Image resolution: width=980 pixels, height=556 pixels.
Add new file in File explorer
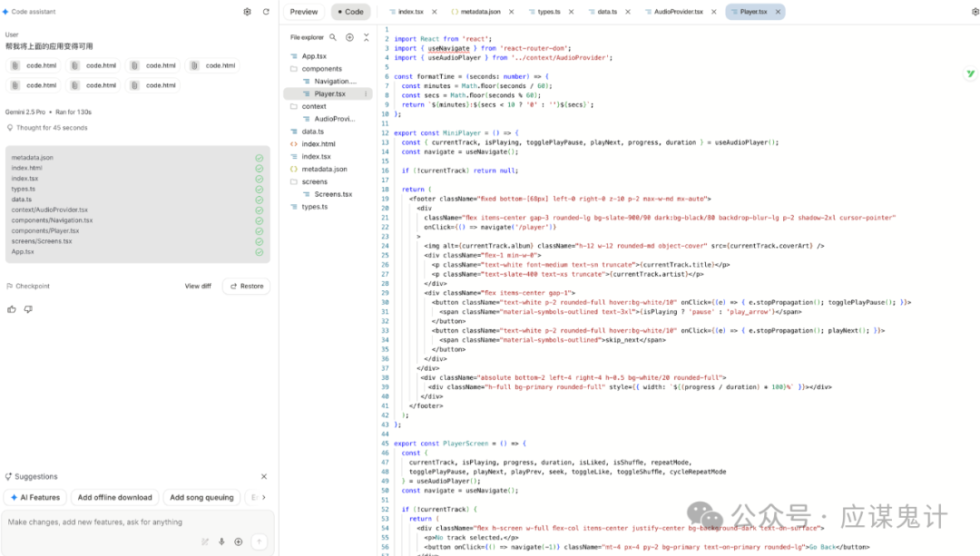point(349,37)
